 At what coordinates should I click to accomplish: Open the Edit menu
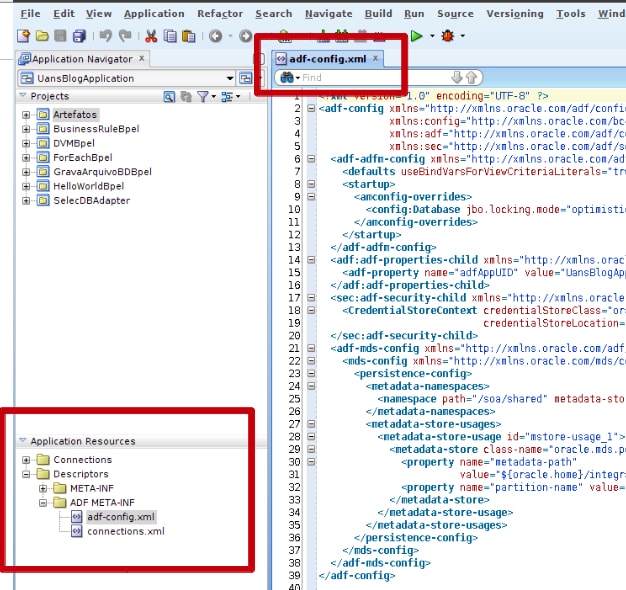[64, 14]
